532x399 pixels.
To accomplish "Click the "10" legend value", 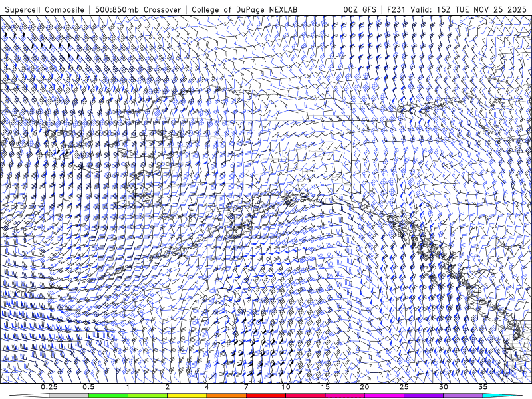I will tap(286, 387).
